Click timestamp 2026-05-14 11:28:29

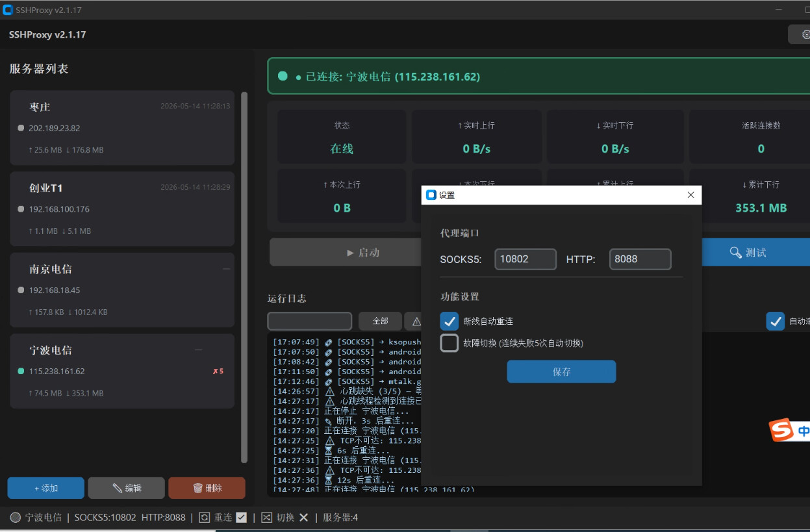196,187
